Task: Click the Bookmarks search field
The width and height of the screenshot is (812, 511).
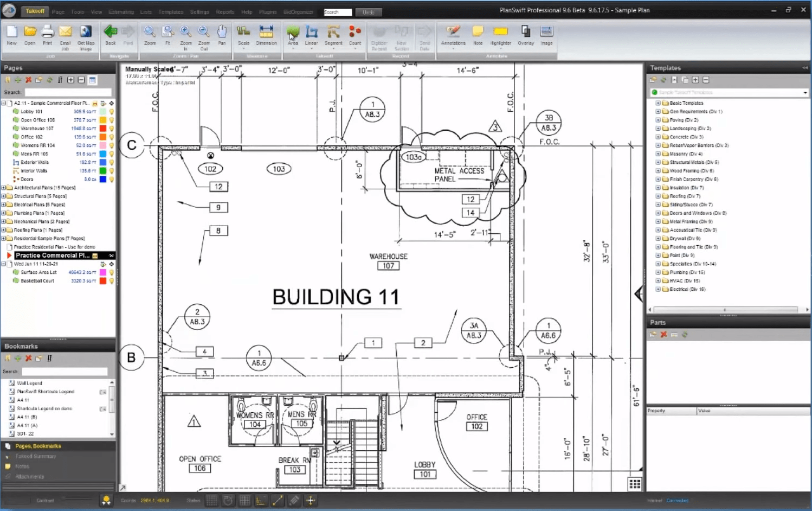Action: pyautogui.click(x=64, y=372)
